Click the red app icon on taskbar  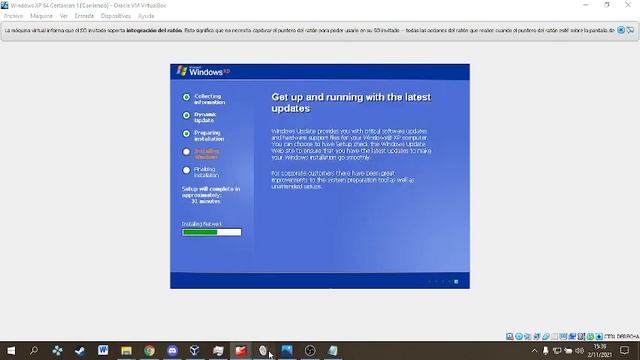coord(241,351)
